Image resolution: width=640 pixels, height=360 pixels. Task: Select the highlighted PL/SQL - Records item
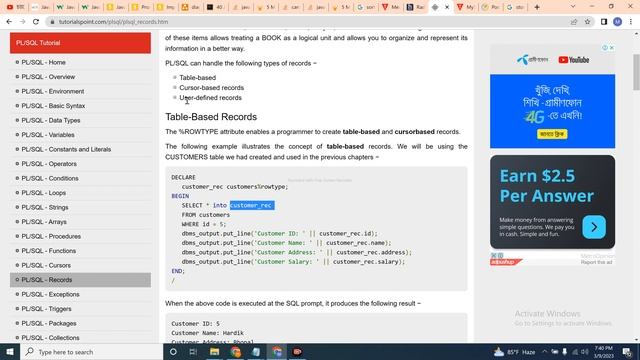tap(80, 280)
